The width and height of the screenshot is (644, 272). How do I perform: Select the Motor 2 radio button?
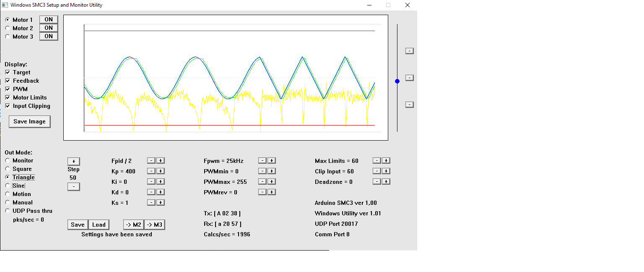click(8, 28)
